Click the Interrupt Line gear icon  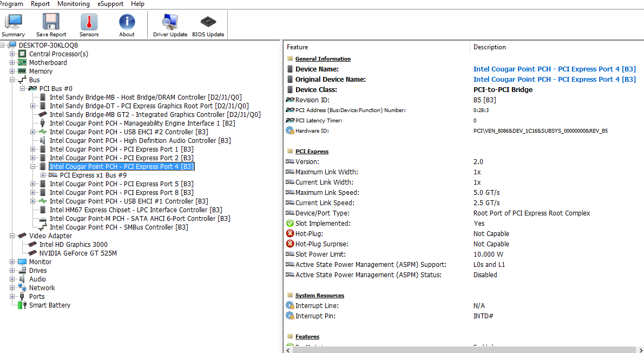tap(290, 306)
